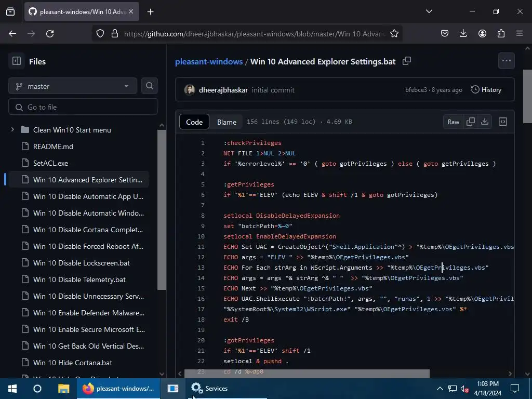The width and height of the screenshot is (532, 399).
Task: Open commit History link
Action: click(486, 89)
